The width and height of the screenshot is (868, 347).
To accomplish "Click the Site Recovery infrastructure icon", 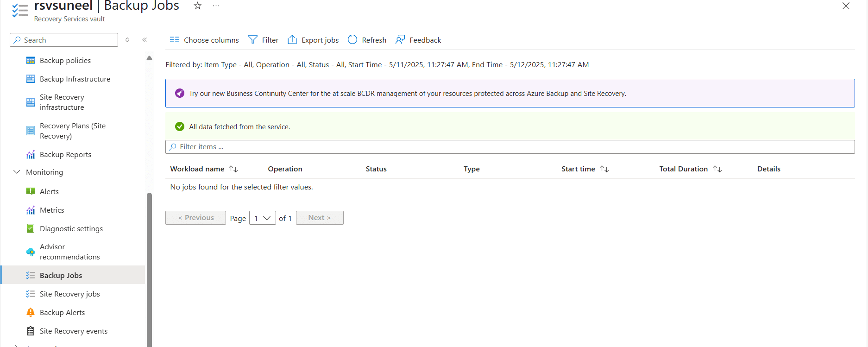I will tap(31, 102).
